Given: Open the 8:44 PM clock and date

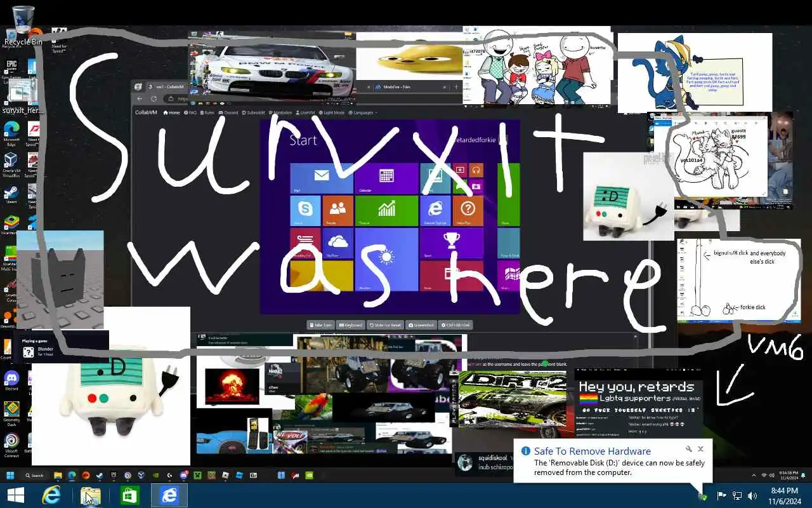Looking at the screenshot, I should click(785, 496).
